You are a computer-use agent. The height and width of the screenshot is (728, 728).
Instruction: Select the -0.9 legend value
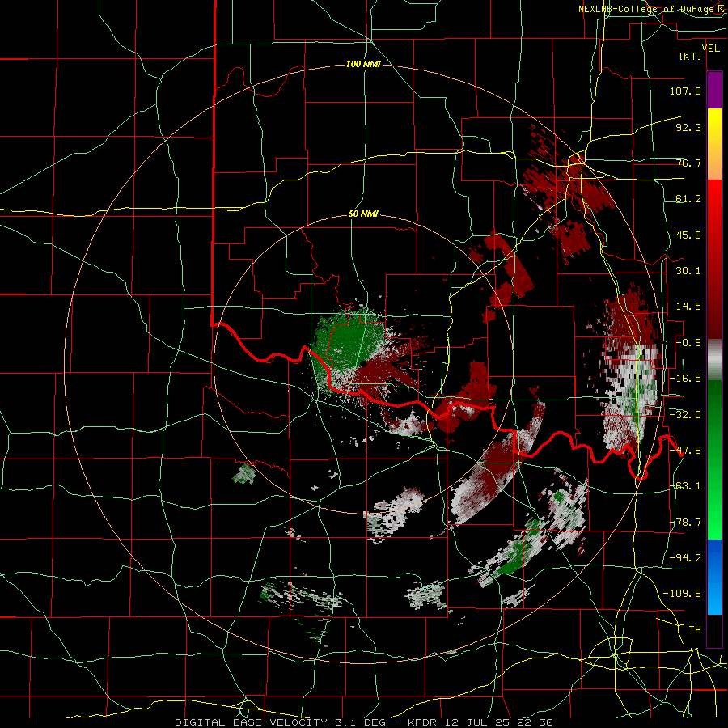click(x=688, y=343)
